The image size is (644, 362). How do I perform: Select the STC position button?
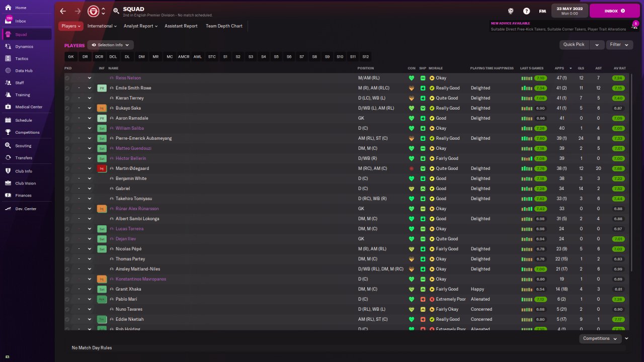(212, 57)
